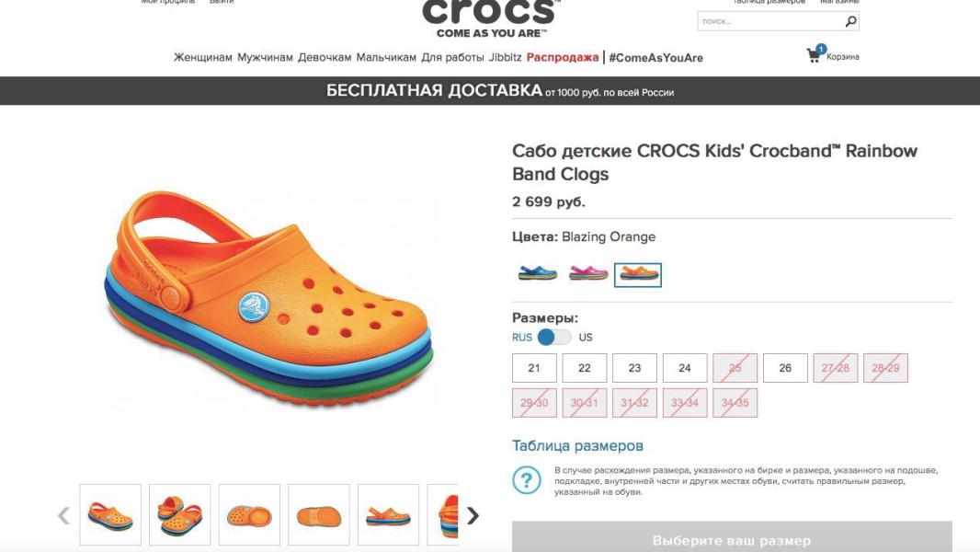Click the Crocs logo
Image resolution: width=980 pixels, height=552 pixels.
click(x=491, y=17)
